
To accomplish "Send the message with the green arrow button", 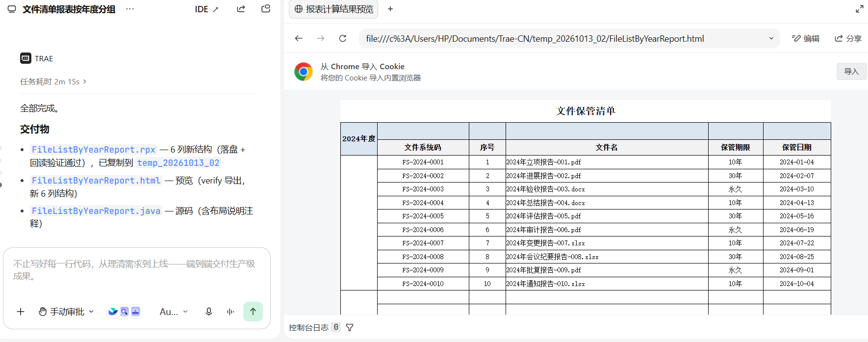I will 253,312.
